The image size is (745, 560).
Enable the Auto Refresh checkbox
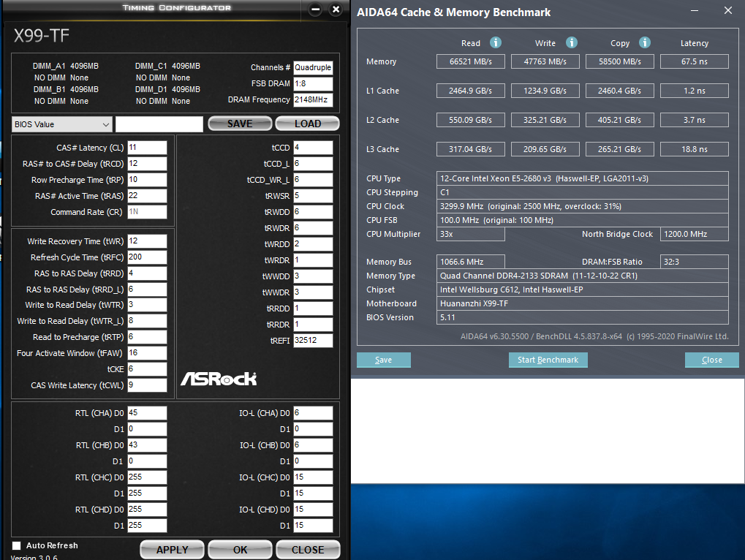17,545
